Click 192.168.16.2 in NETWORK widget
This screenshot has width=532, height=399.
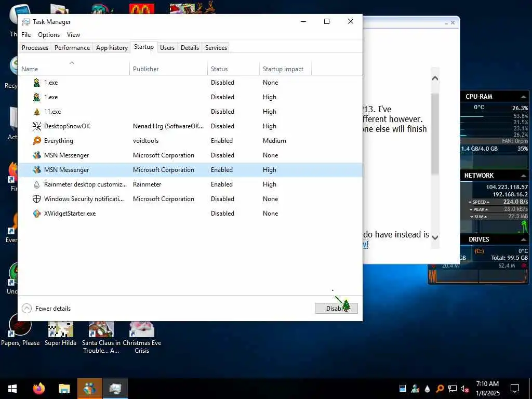tap(510, 194)
